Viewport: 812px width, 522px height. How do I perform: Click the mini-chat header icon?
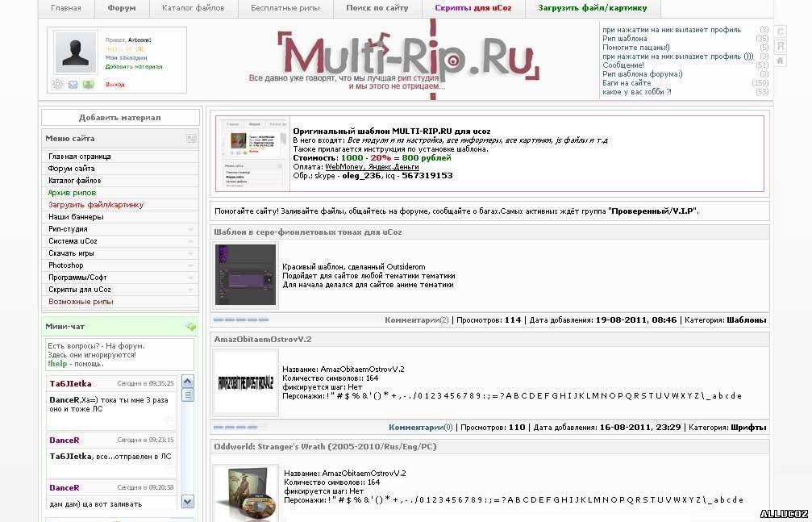pyautogui.click(x=190, y=327)
